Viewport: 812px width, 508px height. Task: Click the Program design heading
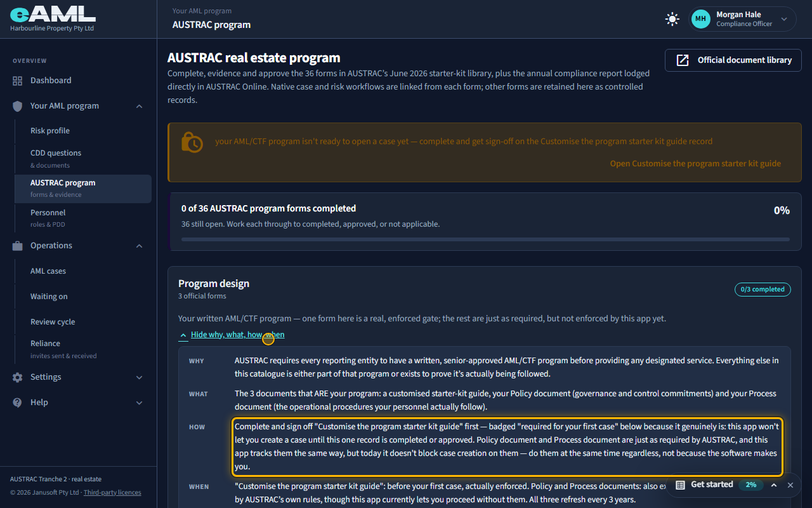click(x=214, y=283)
